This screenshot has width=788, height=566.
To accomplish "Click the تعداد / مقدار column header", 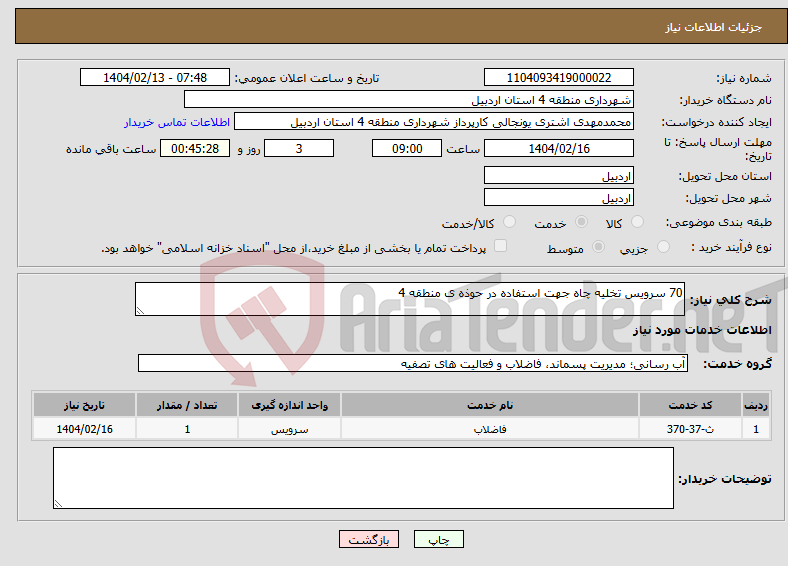I will click(x=187, y=405).
